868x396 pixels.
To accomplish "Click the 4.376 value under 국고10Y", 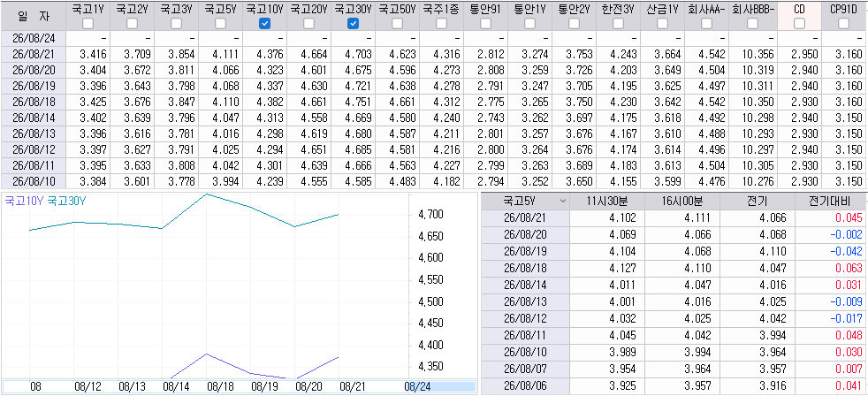I will (x=270, y=54).
